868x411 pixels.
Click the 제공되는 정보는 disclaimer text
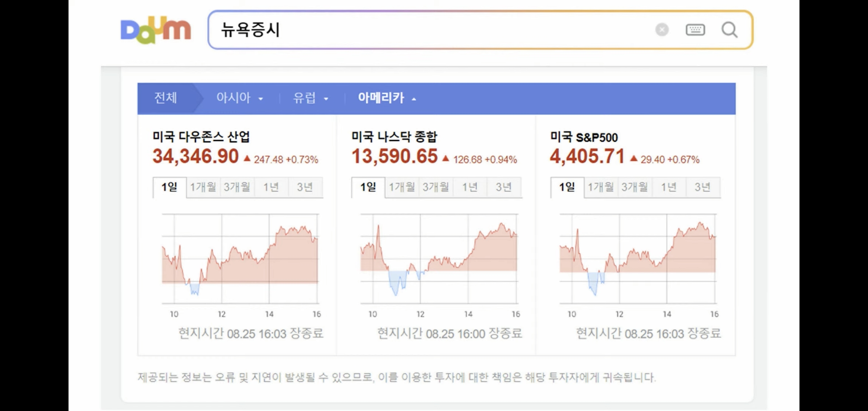(396, 378)
